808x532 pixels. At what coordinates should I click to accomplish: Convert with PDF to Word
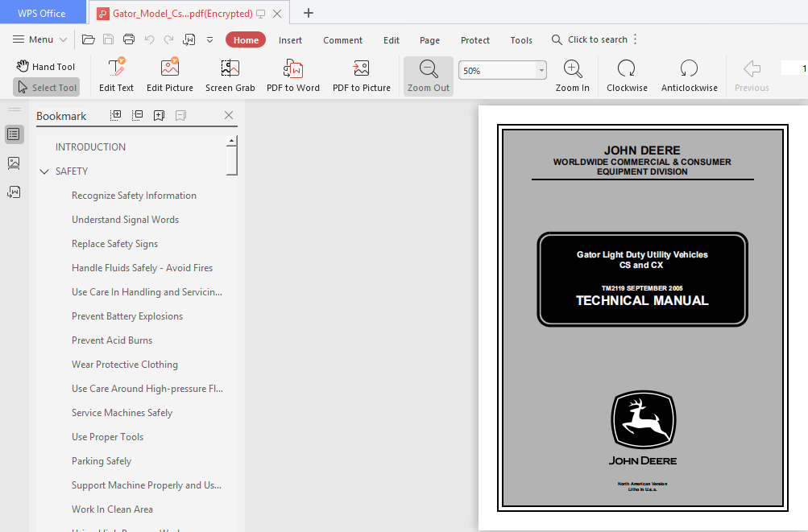293,75
